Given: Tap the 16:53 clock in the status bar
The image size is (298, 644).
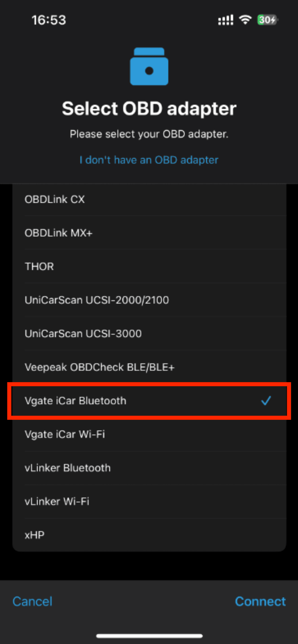Looking at the screenshot, I should click(49, 20).
